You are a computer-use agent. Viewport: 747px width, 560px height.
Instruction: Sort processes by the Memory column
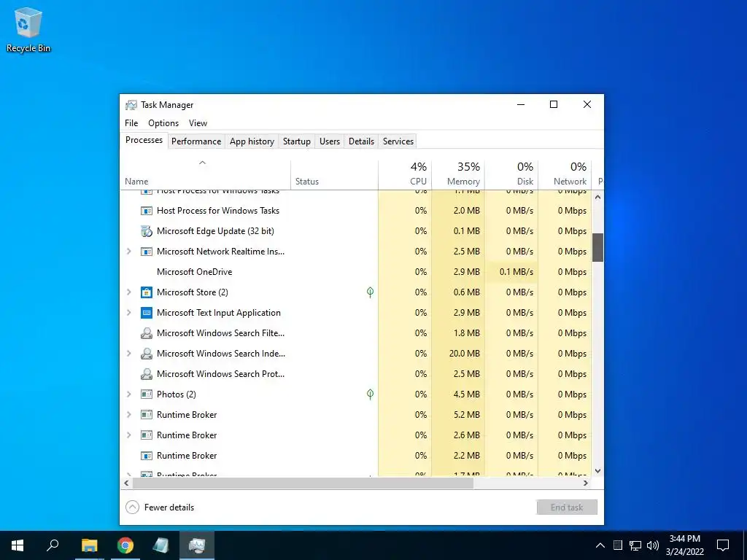pos(458,174)
